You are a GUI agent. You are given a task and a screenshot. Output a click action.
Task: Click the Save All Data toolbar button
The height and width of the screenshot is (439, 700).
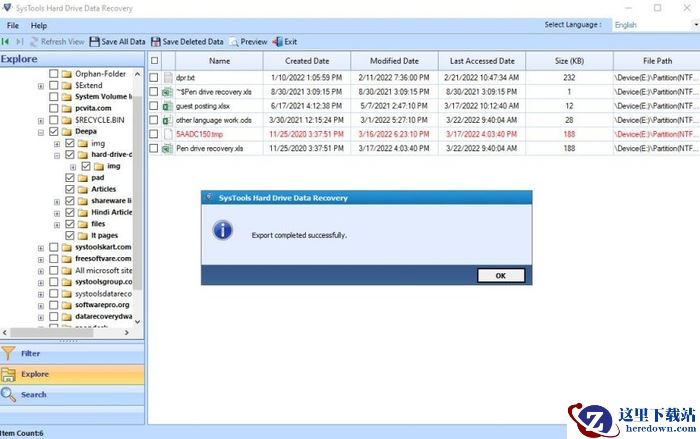tap(117, 42)
